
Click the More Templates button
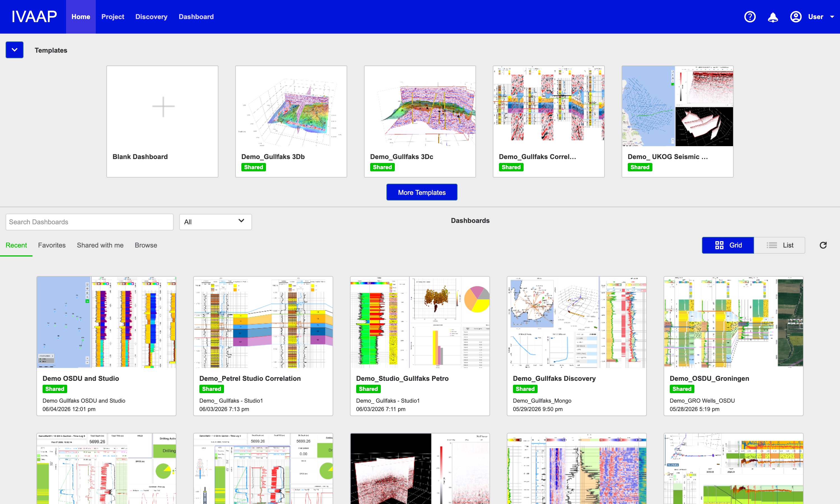coord(422,192)
